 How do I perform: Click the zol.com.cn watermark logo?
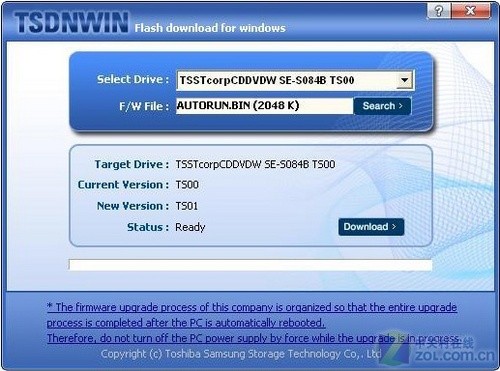[440, 349]
